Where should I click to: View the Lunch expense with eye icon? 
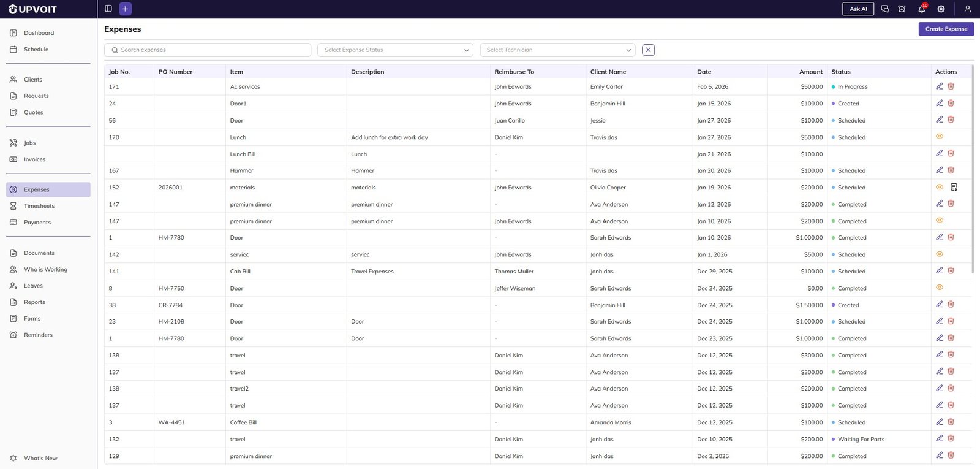pos(939,137)
